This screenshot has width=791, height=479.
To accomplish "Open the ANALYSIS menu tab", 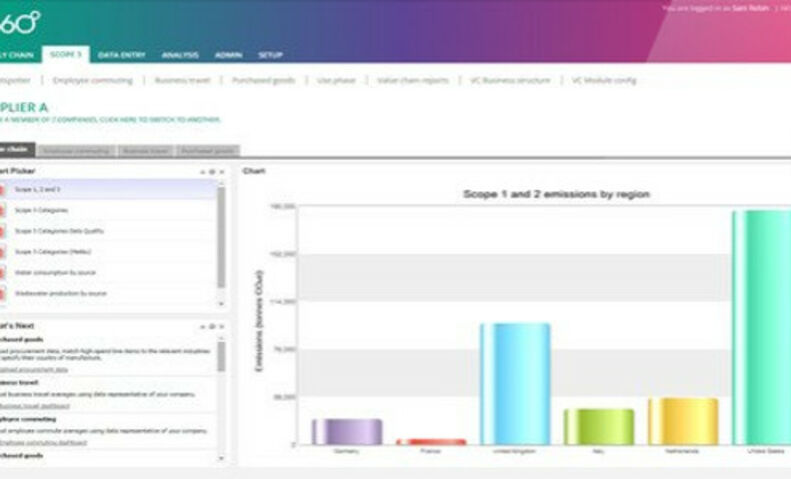I will click(180, 55).
